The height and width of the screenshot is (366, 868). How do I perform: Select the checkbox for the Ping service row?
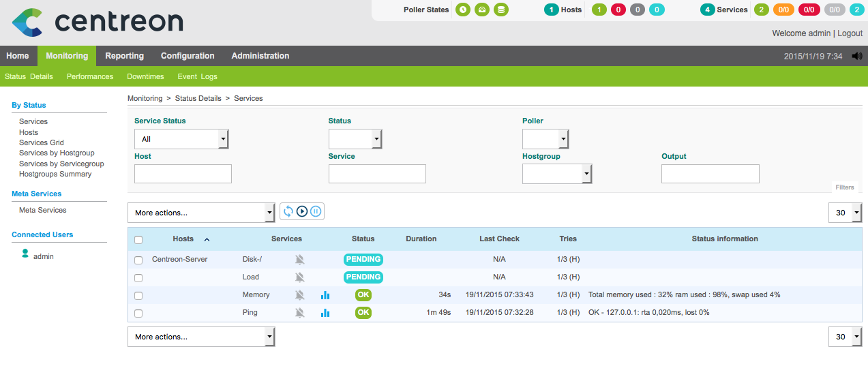138,314
